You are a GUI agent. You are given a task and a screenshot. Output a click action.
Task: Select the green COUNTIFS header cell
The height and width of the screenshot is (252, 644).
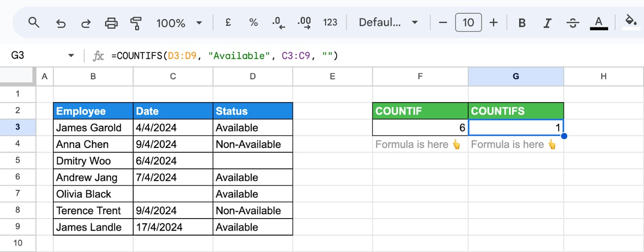pyautogui.click(x=516, y=111)
